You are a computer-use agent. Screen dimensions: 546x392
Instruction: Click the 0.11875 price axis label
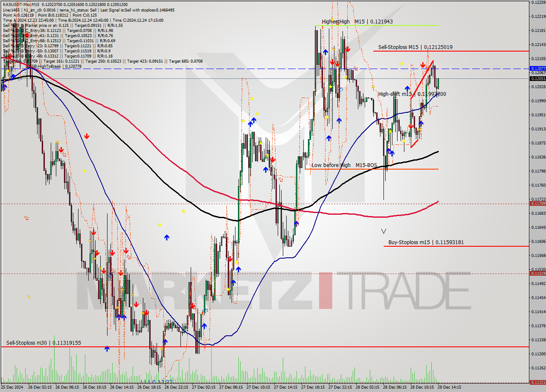[x=538, y=143]
